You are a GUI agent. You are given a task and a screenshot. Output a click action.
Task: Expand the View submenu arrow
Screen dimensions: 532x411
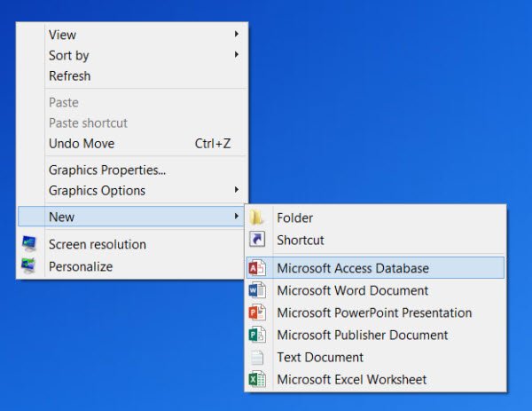[237, 35]
